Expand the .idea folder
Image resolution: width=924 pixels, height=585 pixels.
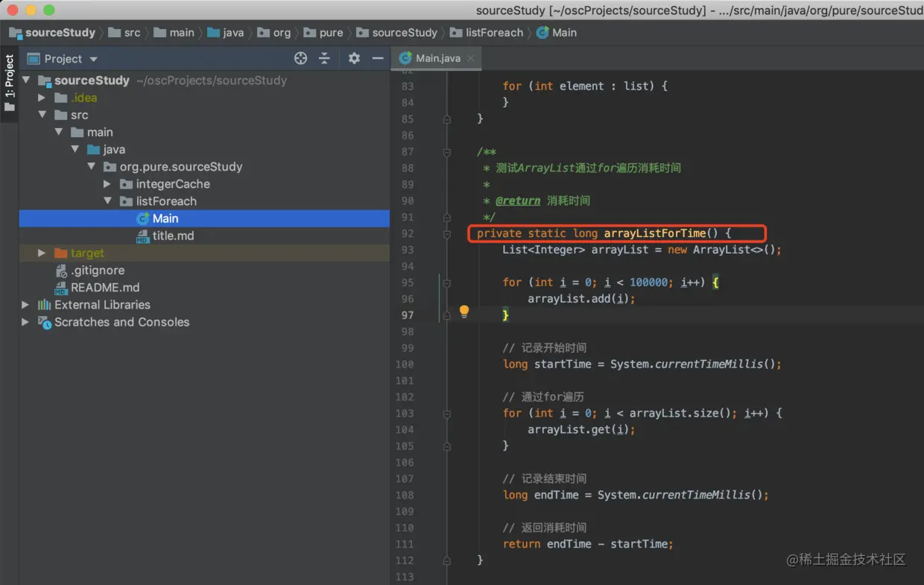coord(42,98)
